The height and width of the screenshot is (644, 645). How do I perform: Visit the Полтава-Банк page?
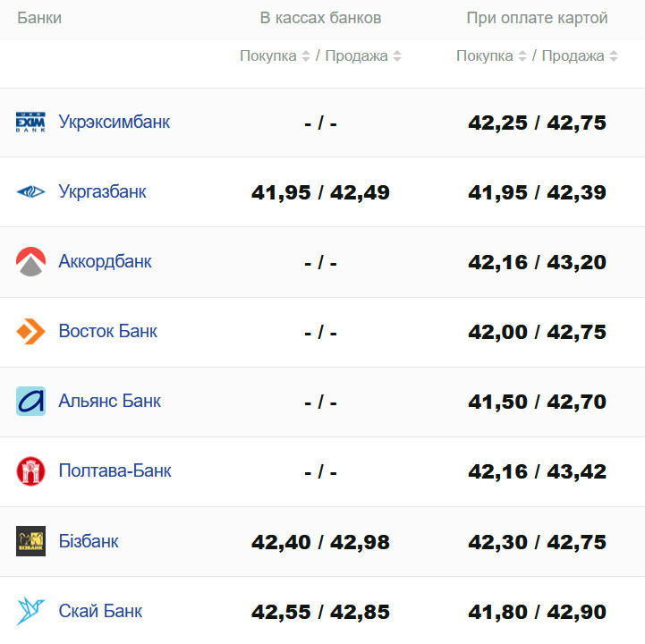[115, 470]
